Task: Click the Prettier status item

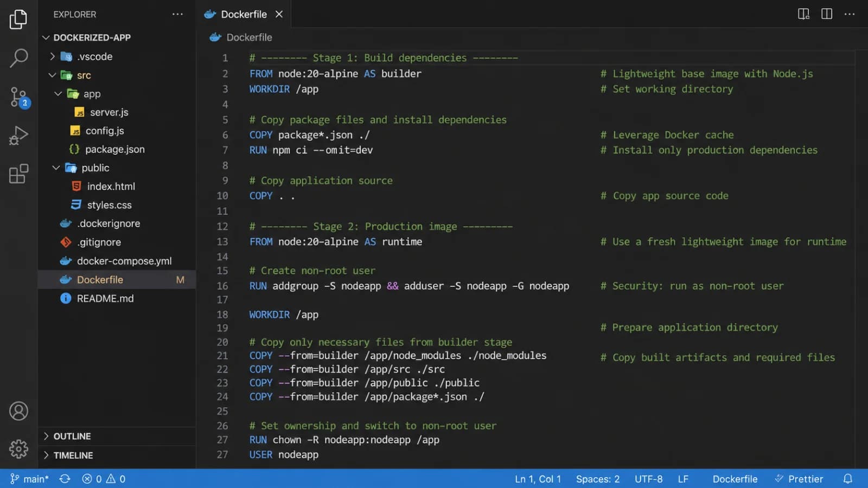Action: click(799, 479)
